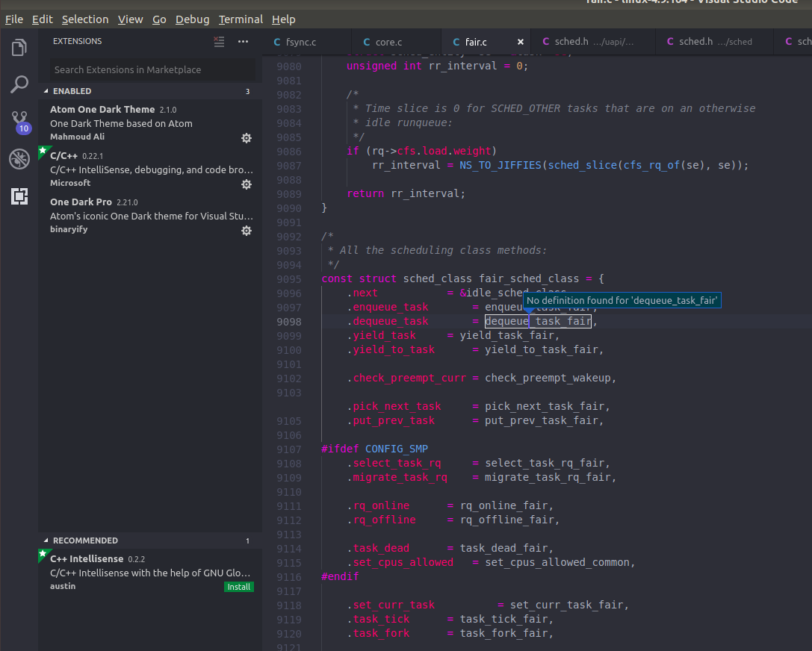Open the Debug menu in the menu bar
Image resolution: width=812 pixels, height=651 pixels.
click(192, 19)
